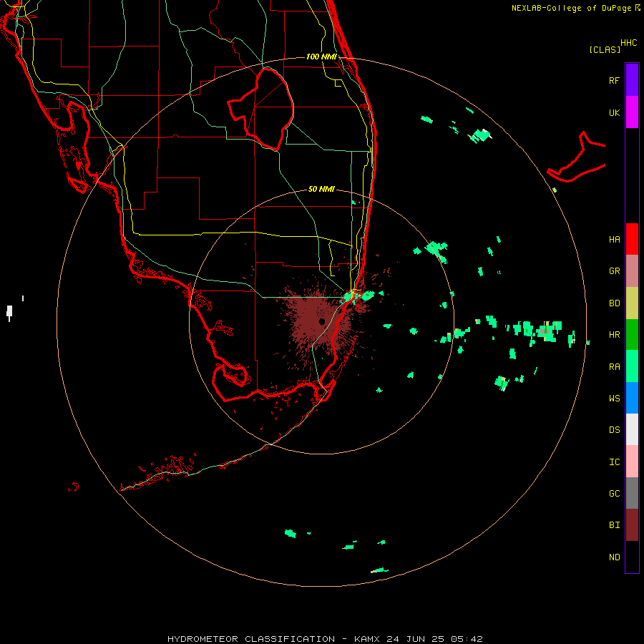This screenshot has width=644, height=644.
Task: Click the "WS" legend label
Action: 614,398
